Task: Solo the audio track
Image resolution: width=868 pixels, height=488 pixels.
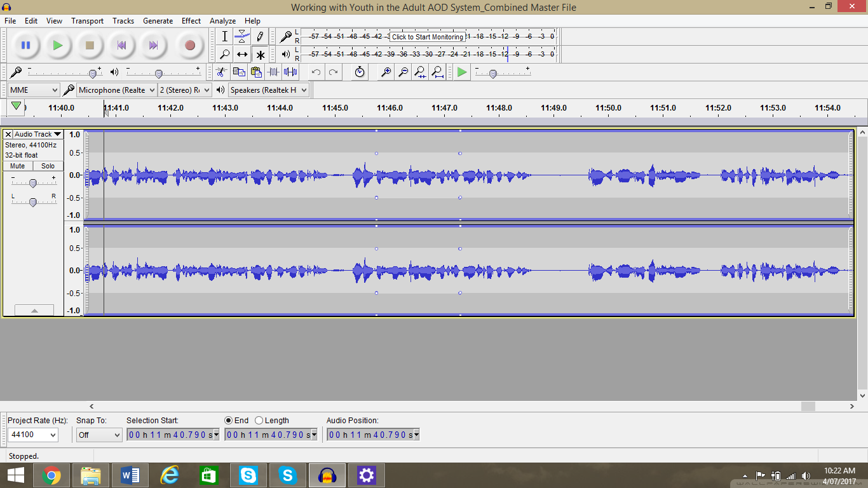Action: click(x=48, y=166)
